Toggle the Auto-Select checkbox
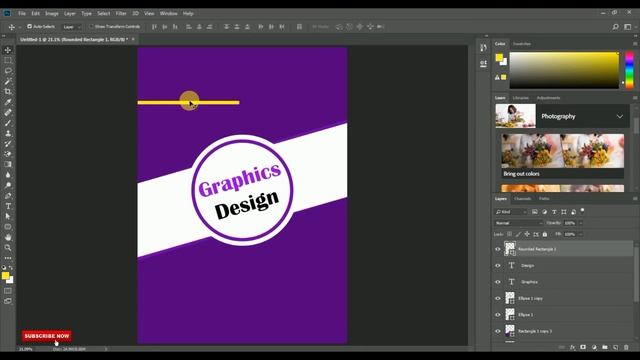The height and width of the screenshot is (360, 640). pos(29,26)
